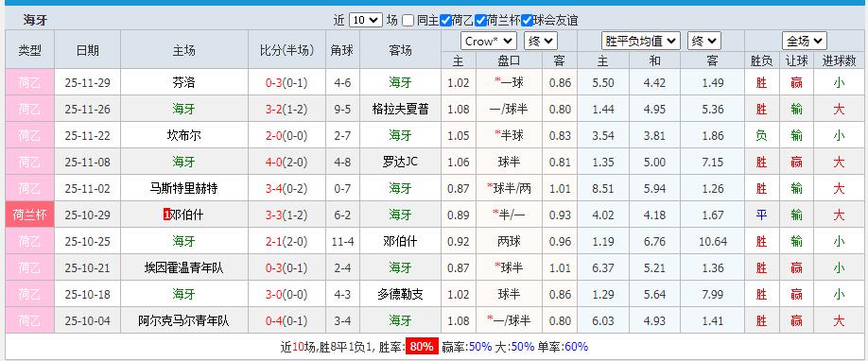
Task: Uncheck the 荷乙 league filter checkbox
Action: point(446,21)
